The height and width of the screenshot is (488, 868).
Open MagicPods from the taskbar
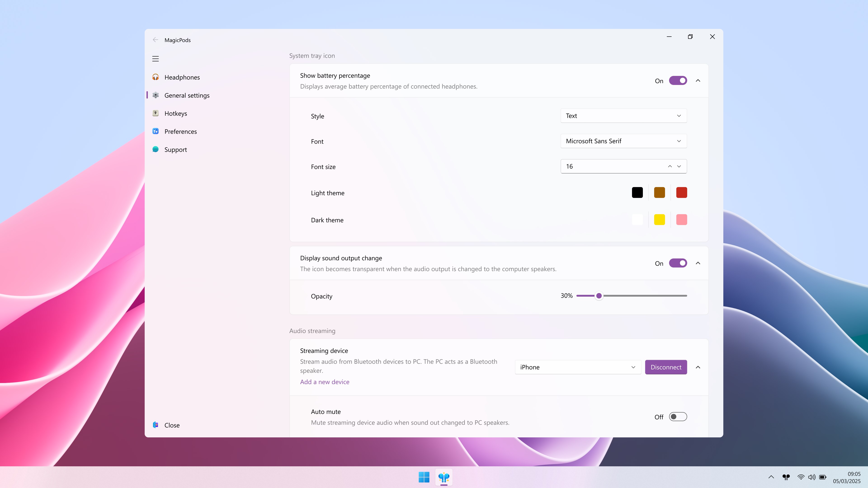pos(443,477)
